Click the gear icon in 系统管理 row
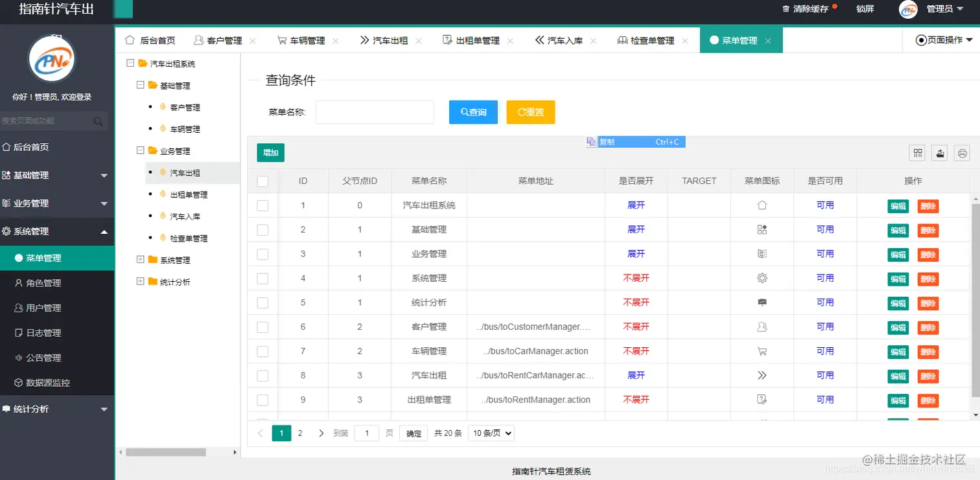Image resolution: width=980 pixels, height=480 pixels. pos(762,278)
